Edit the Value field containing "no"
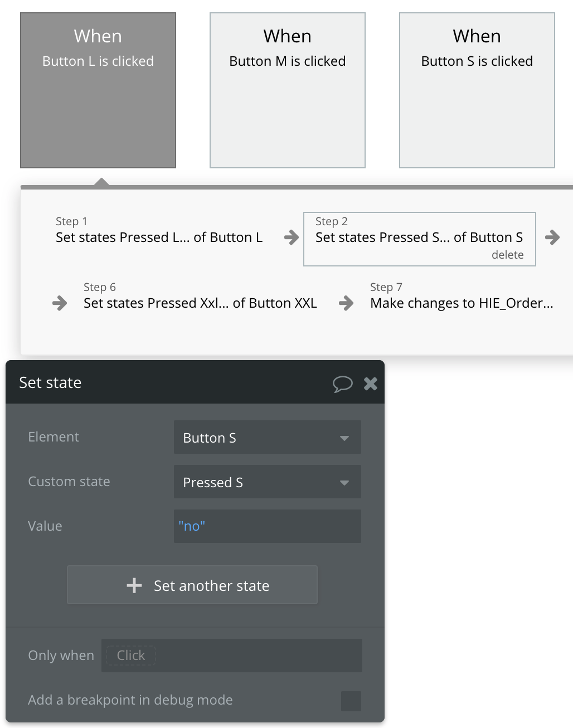The image size is (573, 728). (x=267, y=526)
